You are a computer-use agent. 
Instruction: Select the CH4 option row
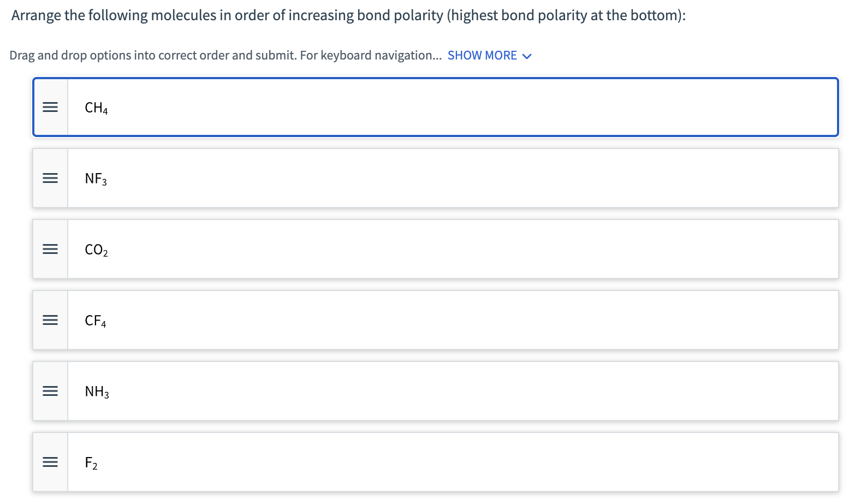tap(382, 107)
